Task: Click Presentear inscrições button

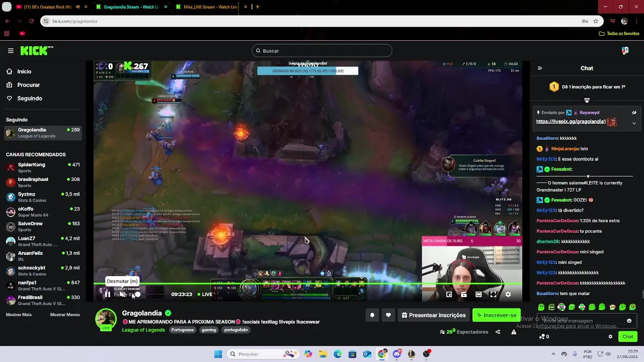Action: tap(434, 315)
